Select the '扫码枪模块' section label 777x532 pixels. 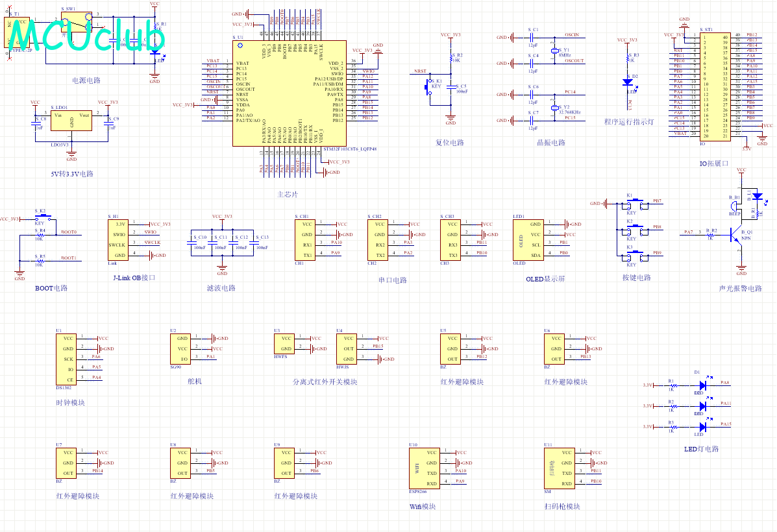tap(562, 507)
